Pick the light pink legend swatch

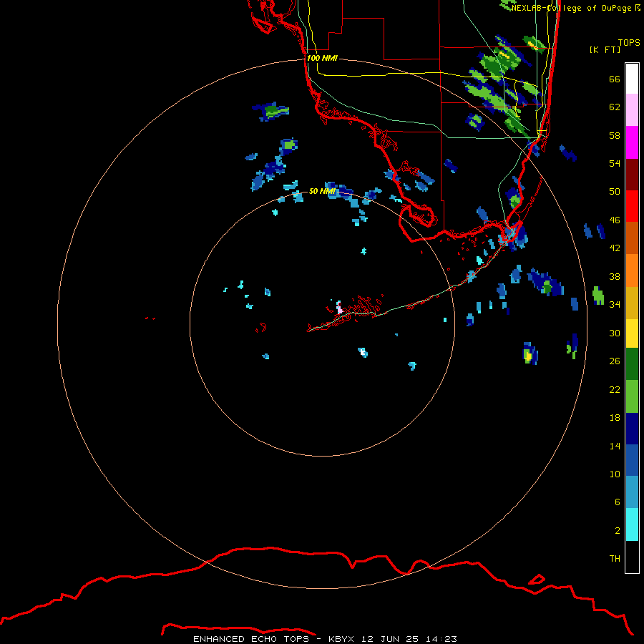pyautogui.click(x=632, y=110)
